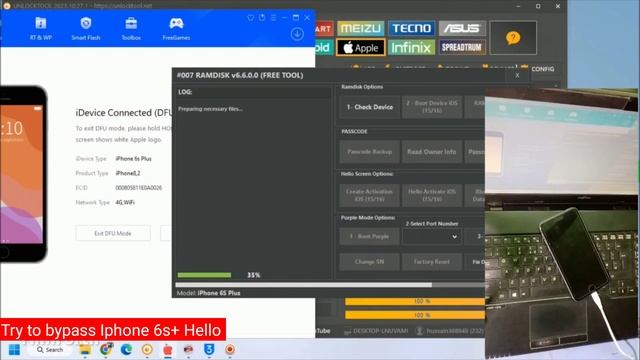This screenshot has height=360, width=640.
Task: Open the blue 3uTools taskbar icon
Action: (x=209, y=349)
